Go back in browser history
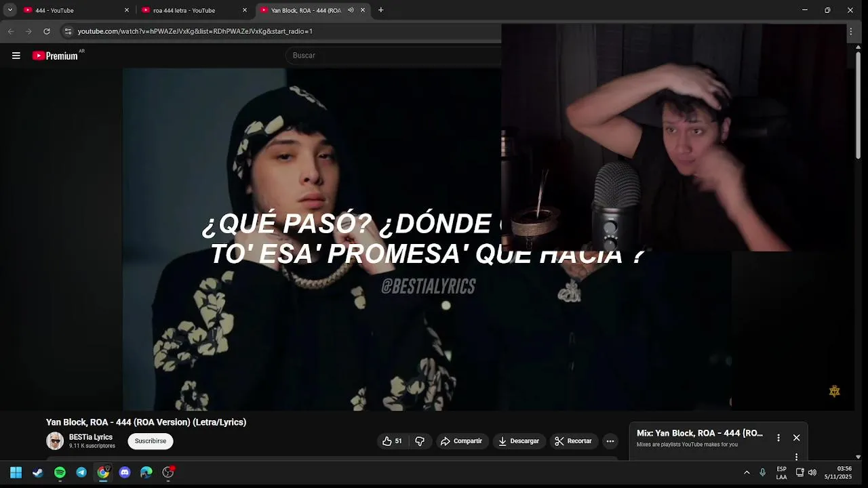The width and height of the screenshot is (868, 488). [x=11, y=31]
